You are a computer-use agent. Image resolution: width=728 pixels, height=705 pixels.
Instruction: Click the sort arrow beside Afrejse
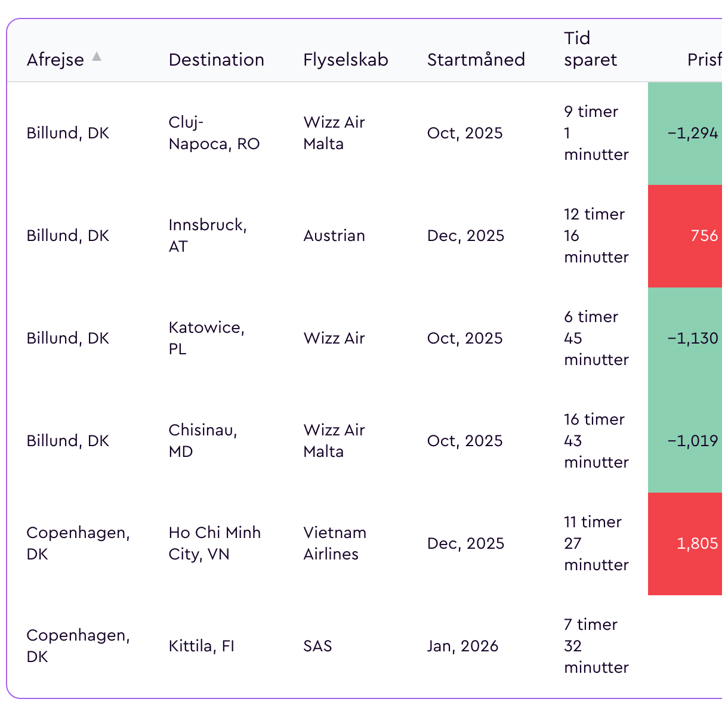pyautogui.click(x=97, y=57)
